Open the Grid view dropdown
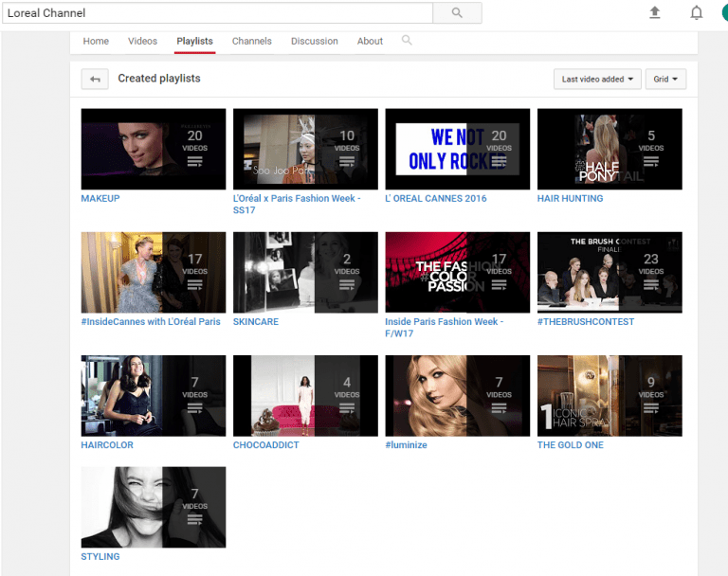Image resolution: width=728 pixels, height=576 pixels. click(x=665, y=79)
